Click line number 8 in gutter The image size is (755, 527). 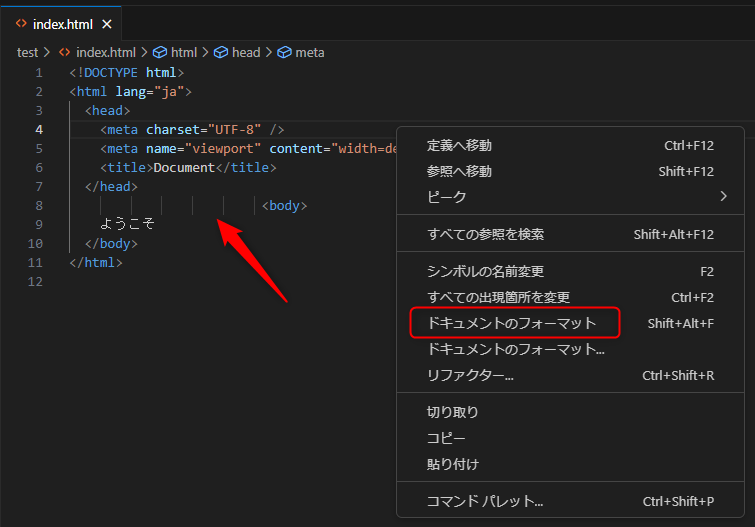(x=38, y=205)
